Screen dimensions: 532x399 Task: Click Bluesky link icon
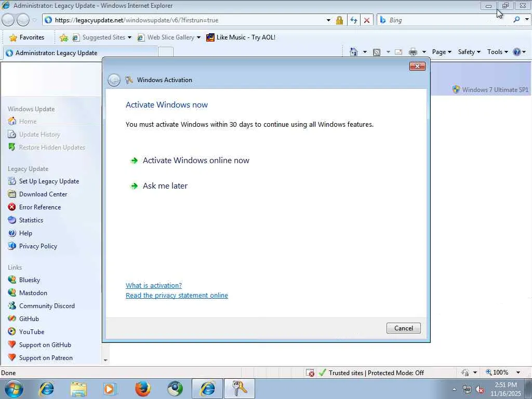click(x=12, y=280)
